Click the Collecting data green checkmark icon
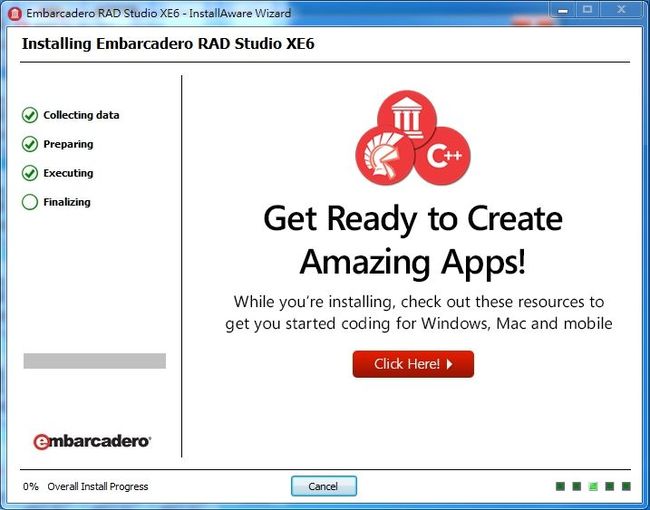 pos(30,115)
